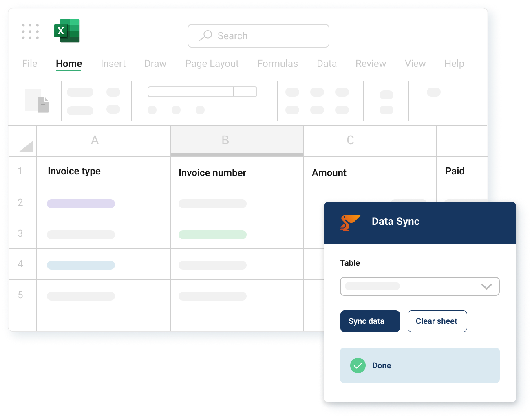The image size is (532, 418).
Task: Expand the Table dropdown chevron
Action: point(486,286)
